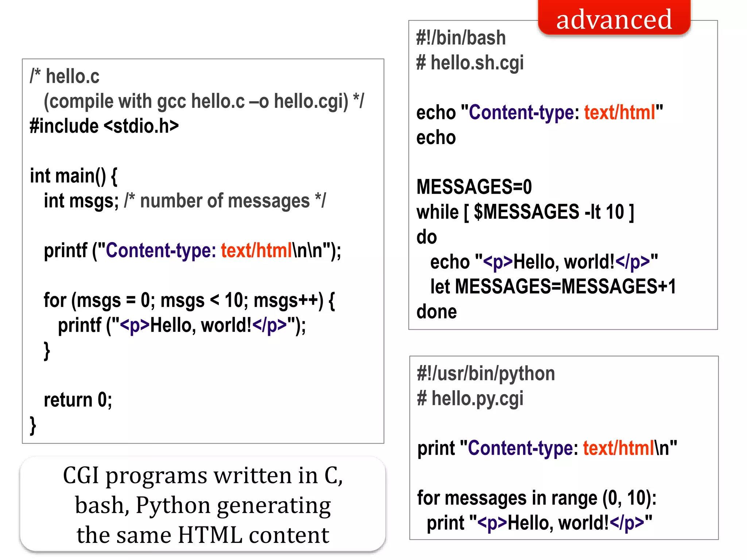The height and width of the screenshot is (560, 747).
Task: Click the 'done' keyword in bash box
Action: coord(437,312)
